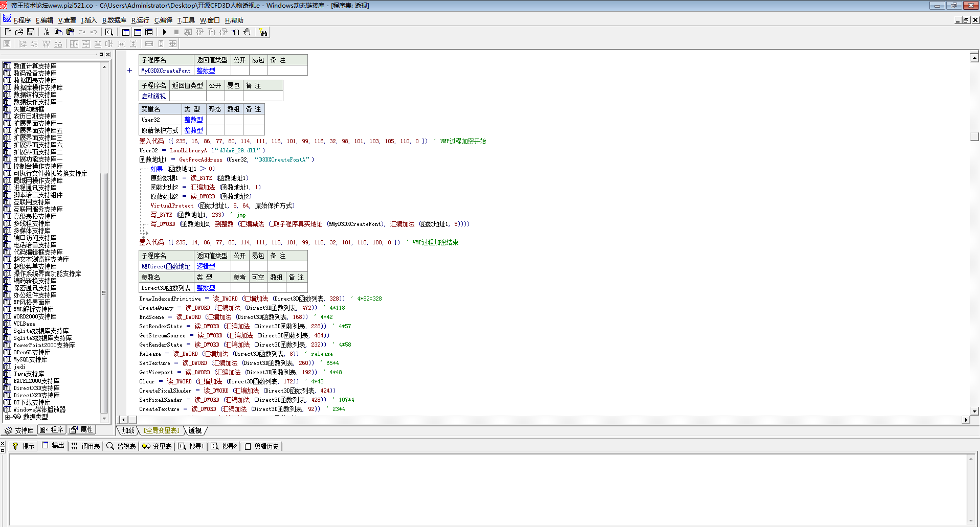The image size is (980, 527).
Task: Toggle the bottom status panel layout icon
Action: point(138,32)
